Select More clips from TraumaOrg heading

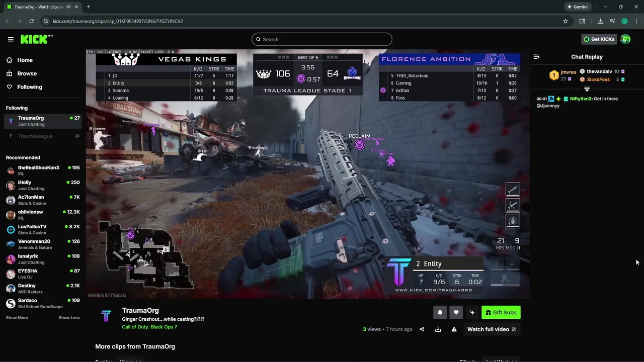point(135,346)
